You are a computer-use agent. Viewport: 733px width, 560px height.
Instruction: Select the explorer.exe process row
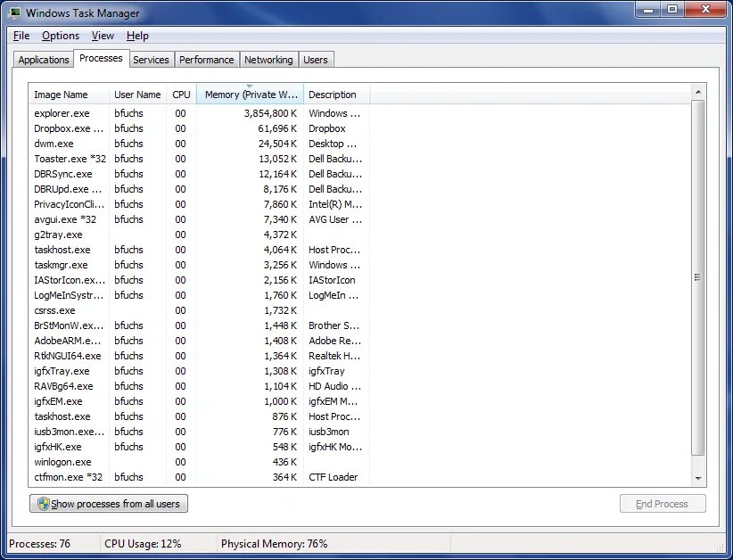coord(200,113)
